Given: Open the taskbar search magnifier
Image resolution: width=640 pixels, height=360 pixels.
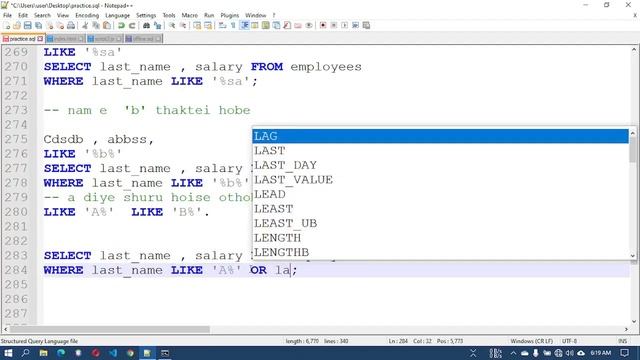Looking at the screenshot, I should click(25, 353).
